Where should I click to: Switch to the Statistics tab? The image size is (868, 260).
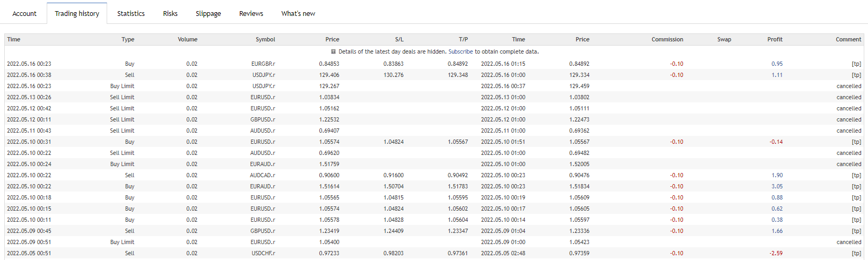(131, 13)
